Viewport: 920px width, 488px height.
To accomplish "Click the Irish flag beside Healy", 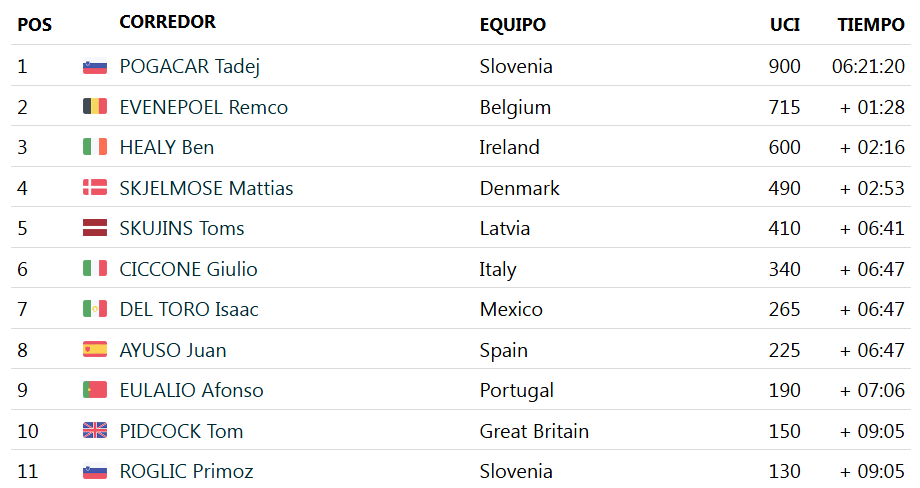I will coord(94,147).
